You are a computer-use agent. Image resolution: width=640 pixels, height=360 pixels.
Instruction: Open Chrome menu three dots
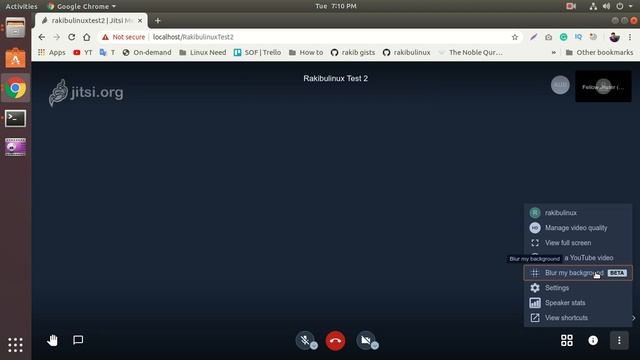[x=630, y=37]
